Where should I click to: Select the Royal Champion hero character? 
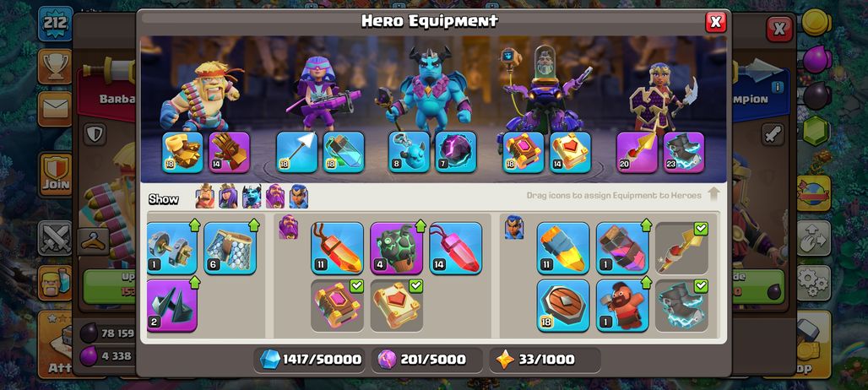[x=660, y=97]
